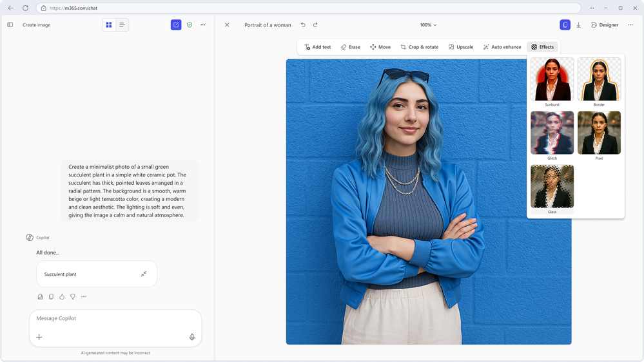Screen dimensions: 644x362
Task: Choose the Erase tool
Action: coord(350,47)
